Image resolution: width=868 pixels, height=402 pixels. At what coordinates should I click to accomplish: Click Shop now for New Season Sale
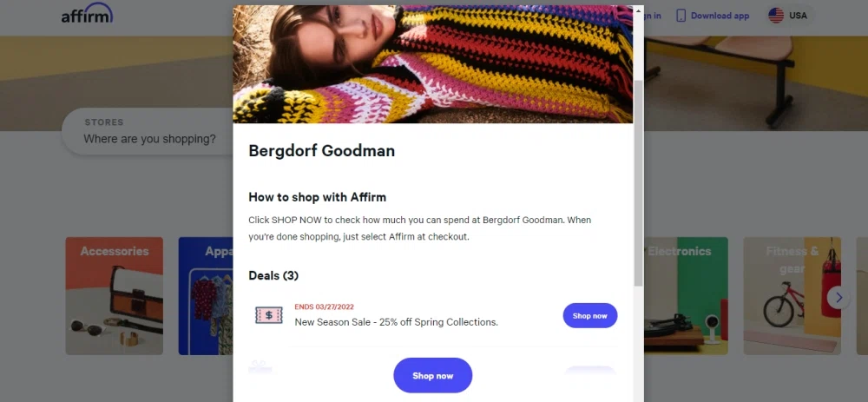(x=589, y=316)
